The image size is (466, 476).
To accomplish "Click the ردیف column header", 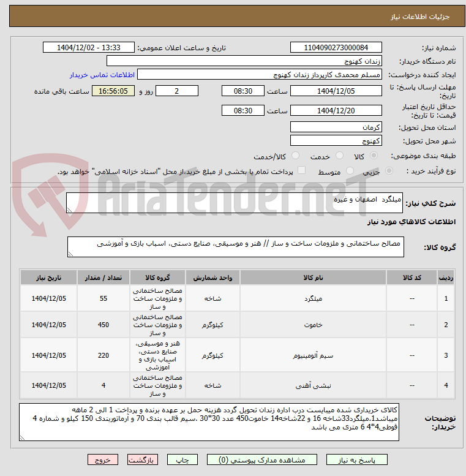I will point(446,278).
